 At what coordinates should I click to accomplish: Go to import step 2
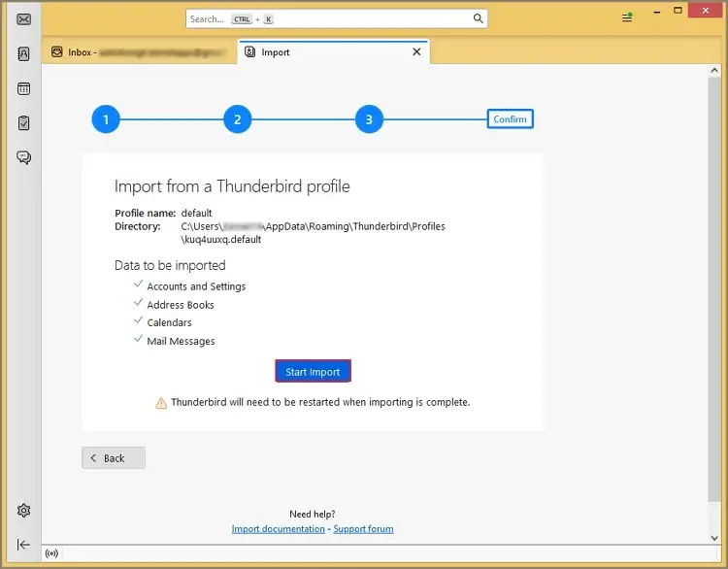click(x=237, y=119)
